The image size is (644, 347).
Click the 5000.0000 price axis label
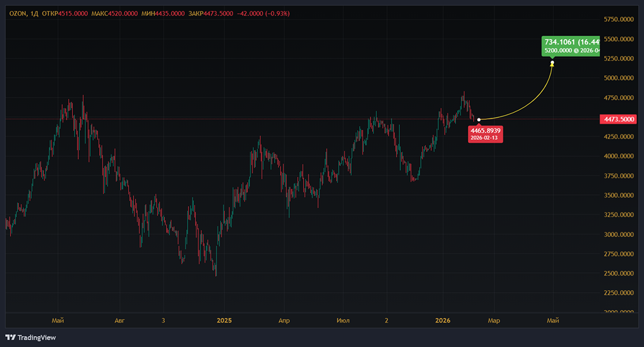[x=618, y=78]
